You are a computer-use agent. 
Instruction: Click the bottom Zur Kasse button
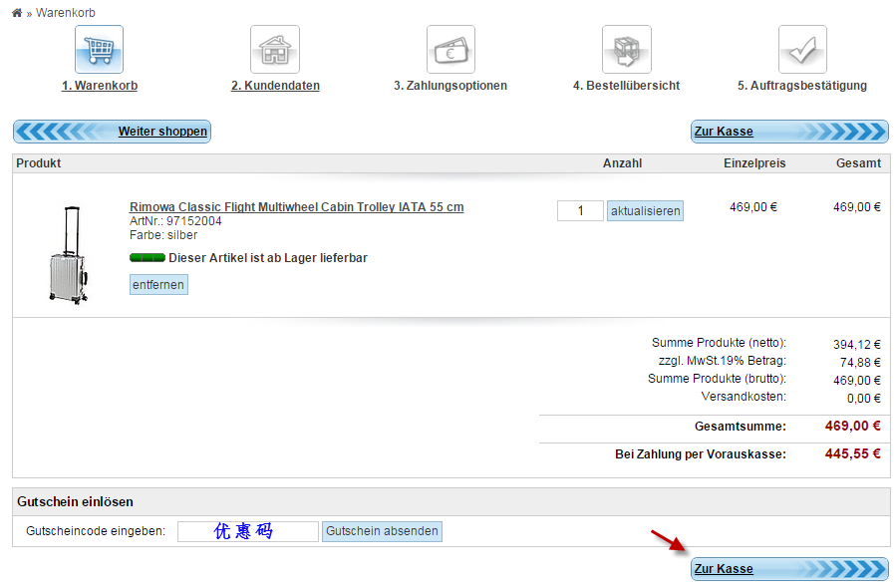[789, 569]
